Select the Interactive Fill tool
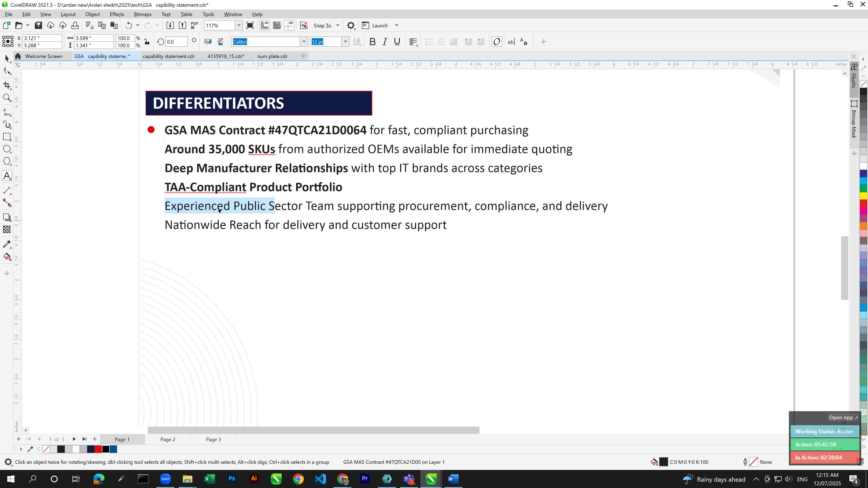Screen dimensions: 868x488 coord(7,257)
